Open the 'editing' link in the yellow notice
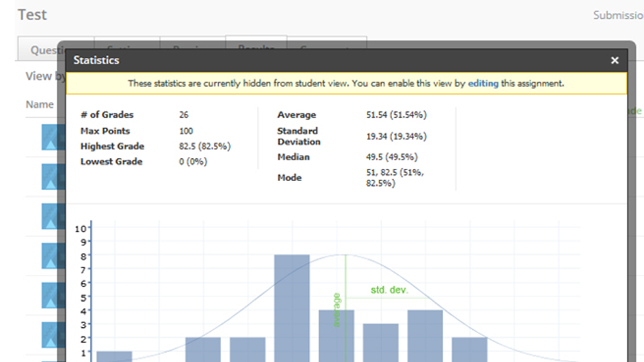 [x=483, y=83]
